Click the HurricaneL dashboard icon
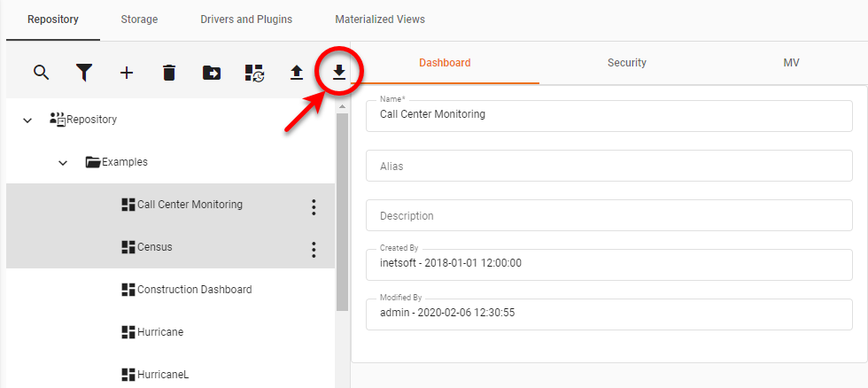Image resolution: width=868 pixels, height=388 pixels. 128,375
